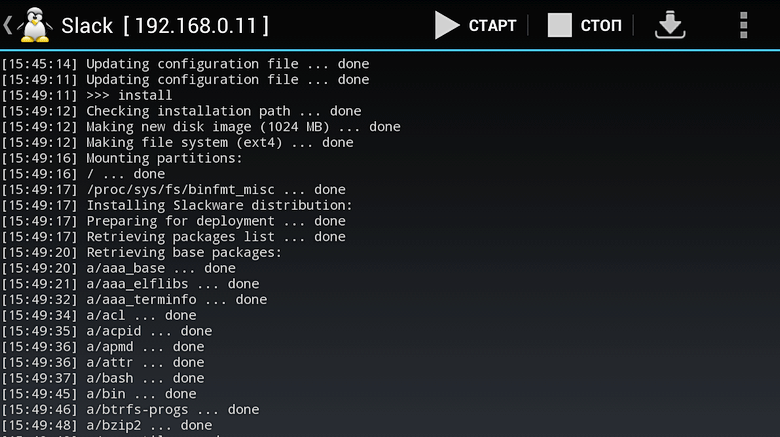
Task: Select 'a/bash ... done' log line
Action: pyautogui.click(x=102, y=378)
